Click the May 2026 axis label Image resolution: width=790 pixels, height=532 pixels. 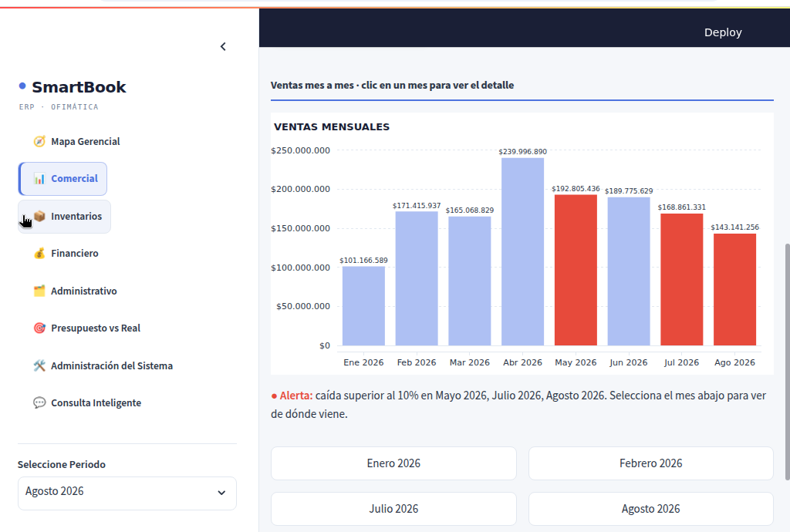(576, 362)
